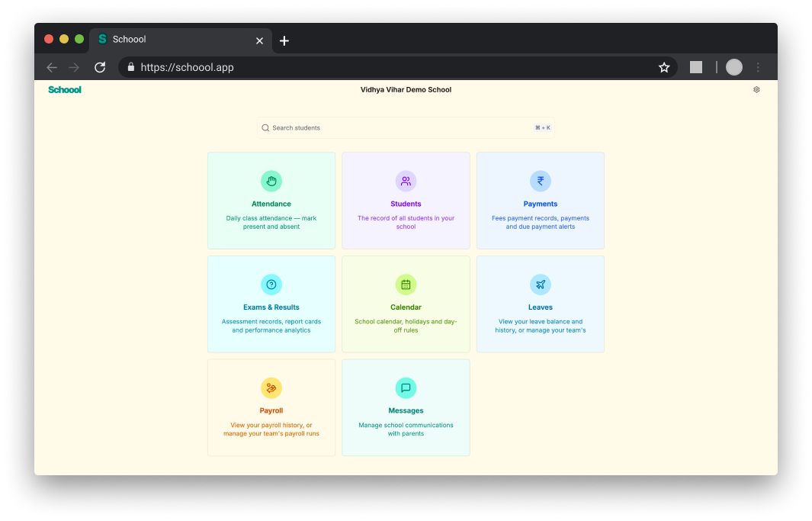Click the Calendar icon in Calendar card
This screenshot has width=812, height=521.
(x=406, y=285)
